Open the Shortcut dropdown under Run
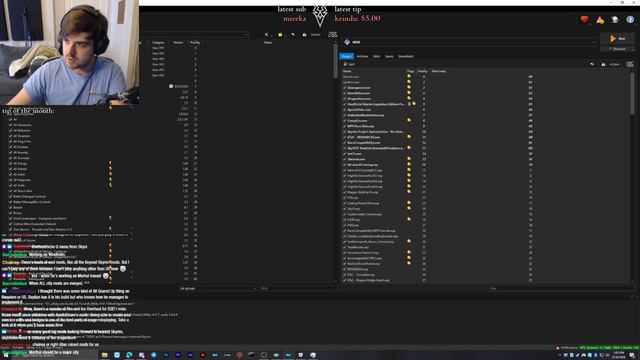 point(617,49)
